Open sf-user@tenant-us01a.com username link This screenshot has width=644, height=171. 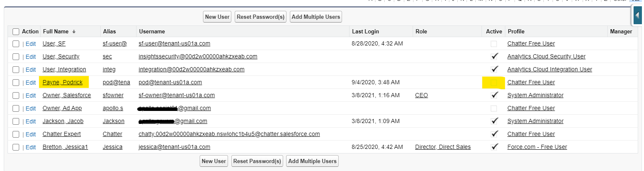point(174,44)
